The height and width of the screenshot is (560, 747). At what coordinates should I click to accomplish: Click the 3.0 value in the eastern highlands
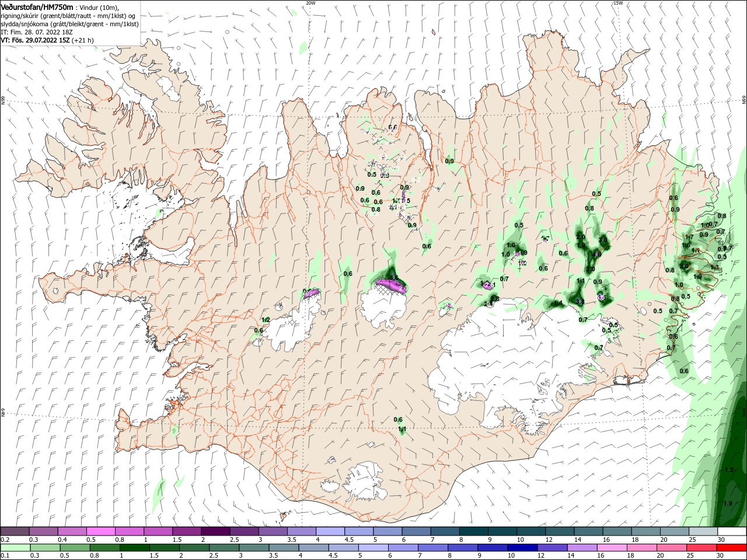click(603, 239)
